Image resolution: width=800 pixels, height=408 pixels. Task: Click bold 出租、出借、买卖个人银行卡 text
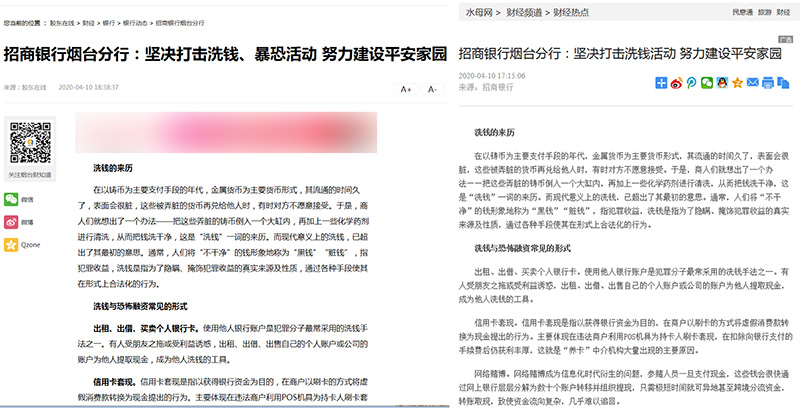[147, 328]
